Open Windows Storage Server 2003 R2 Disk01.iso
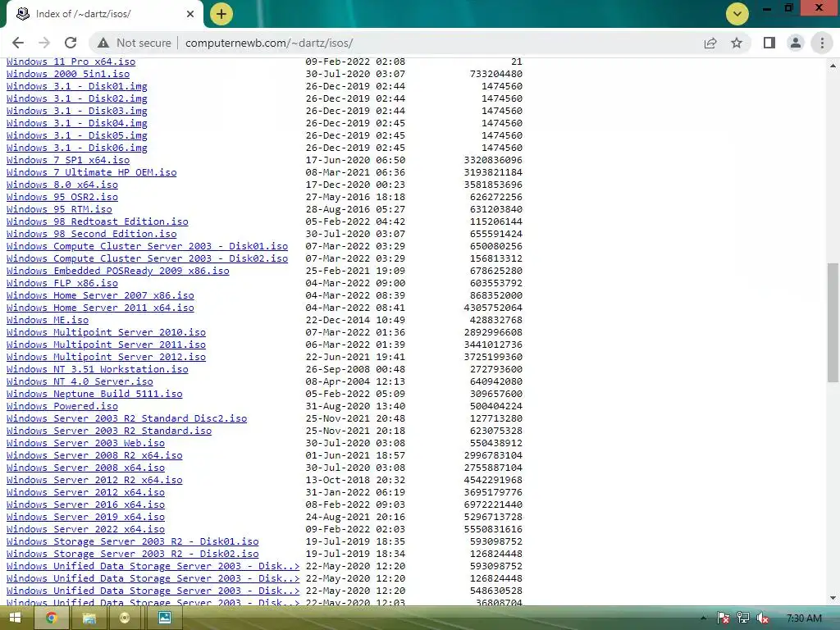The height and width of the screenshot is (630, 840). (132, 542)
